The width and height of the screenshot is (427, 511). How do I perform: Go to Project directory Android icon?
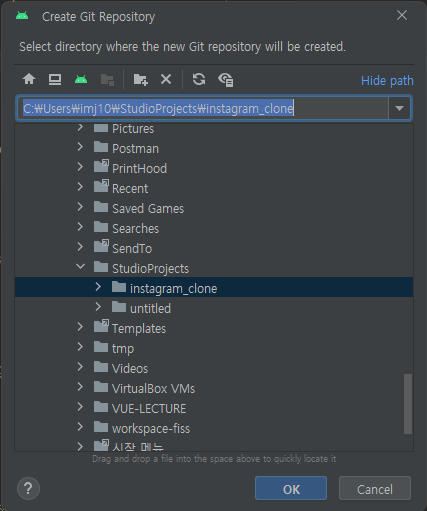click(x=81, y=79)
